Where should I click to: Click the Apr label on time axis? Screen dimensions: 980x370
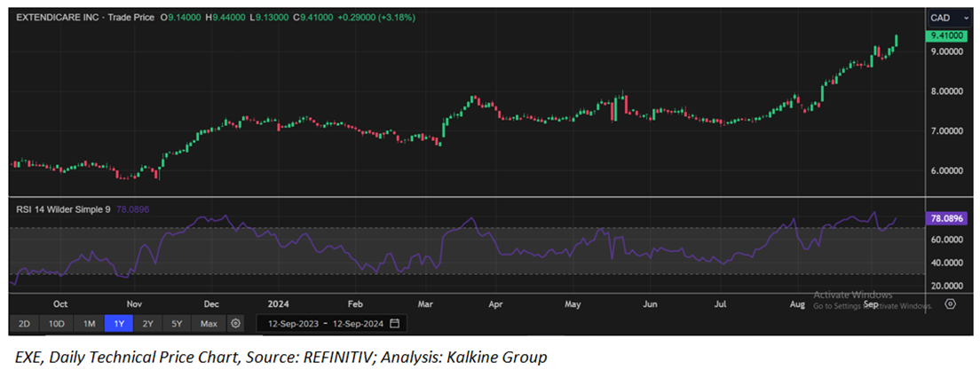[495, 304]
